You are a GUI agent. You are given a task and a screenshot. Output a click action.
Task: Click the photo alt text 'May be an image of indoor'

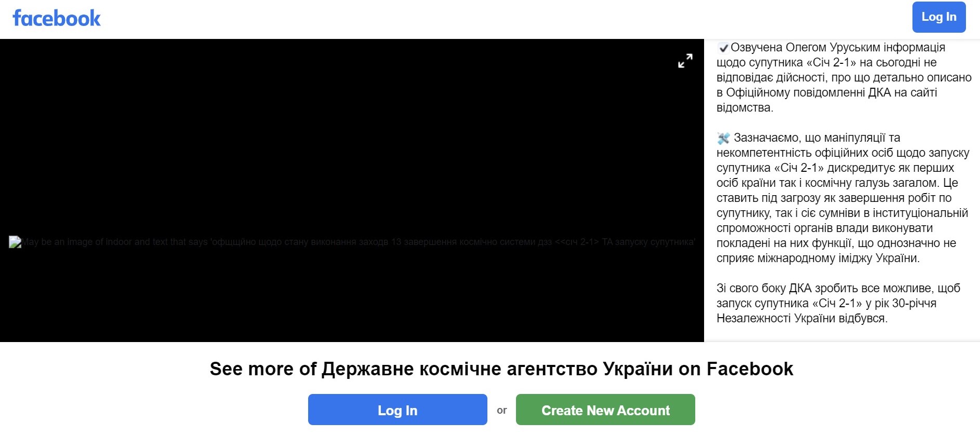pos(359,242)
